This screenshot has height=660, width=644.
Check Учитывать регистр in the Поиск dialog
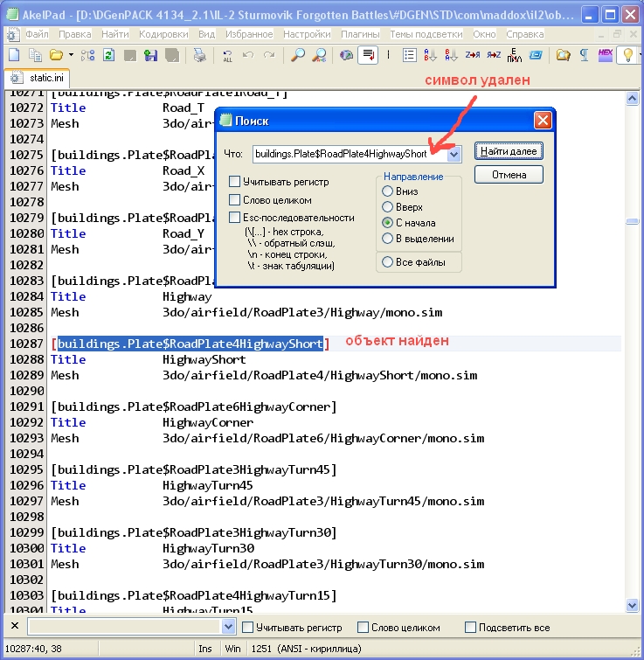click(234, 182)
